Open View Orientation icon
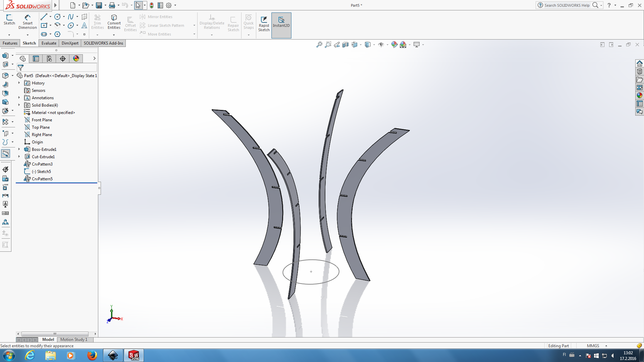The width and height of the screenshot is (644, 362). coord(355,45)
